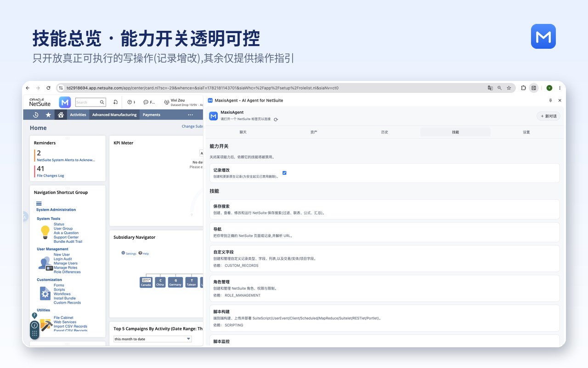Select the China subsidiary node
The height and width of the screenshot is (368, 588).
(160, 282)
